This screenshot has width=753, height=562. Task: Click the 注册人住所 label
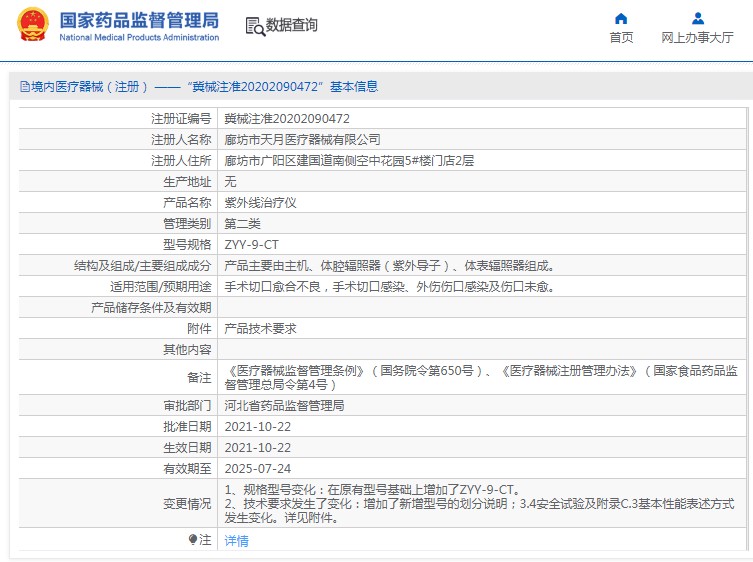(x=181, y=161)
